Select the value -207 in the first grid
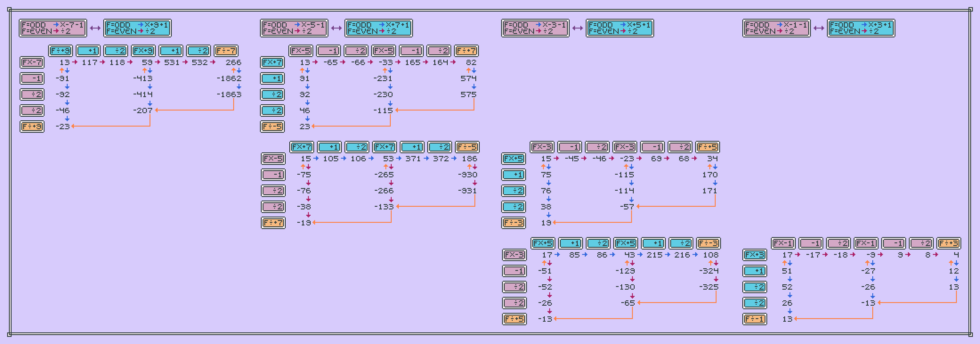The image size is (980, 344). [x=143, y=111]
